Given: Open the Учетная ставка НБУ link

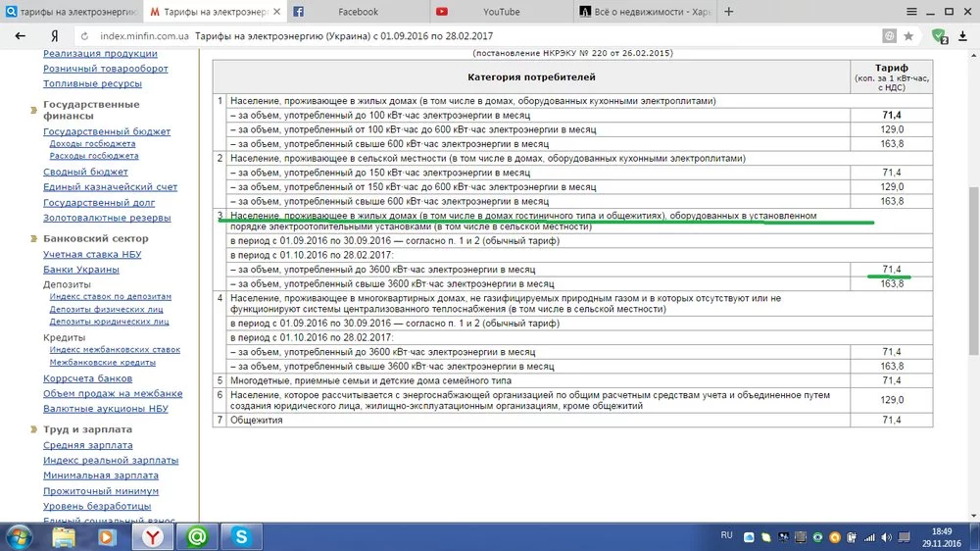Looking at the screenshot, I should coord(92,254).
